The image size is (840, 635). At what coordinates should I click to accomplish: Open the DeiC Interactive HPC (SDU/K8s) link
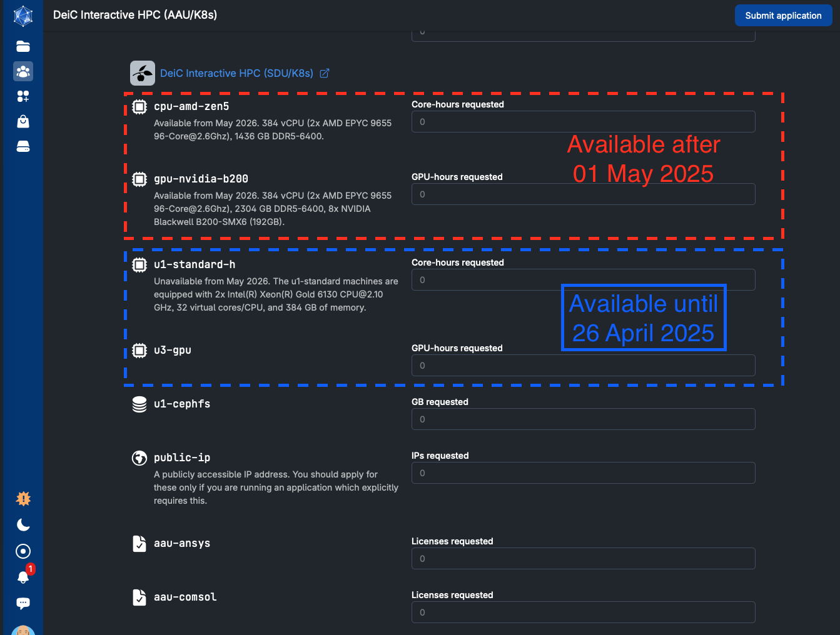pos(236,73)
